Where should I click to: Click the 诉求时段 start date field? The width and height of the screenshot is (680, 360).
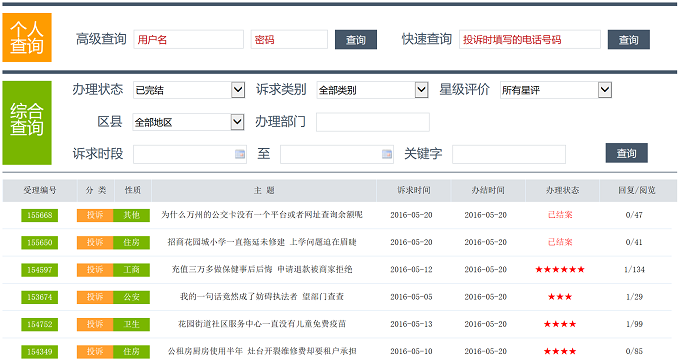(190, 154)
